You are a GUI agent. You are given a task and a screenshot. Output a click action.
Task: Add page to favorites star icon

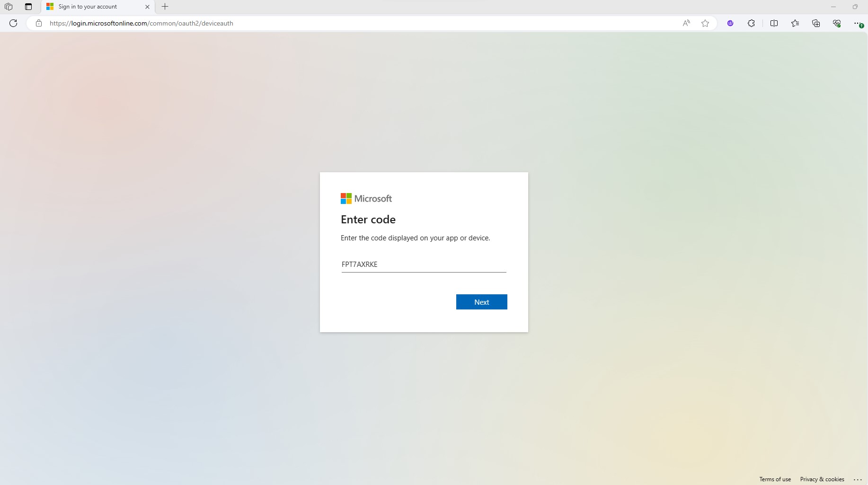(x=705, y=23)
